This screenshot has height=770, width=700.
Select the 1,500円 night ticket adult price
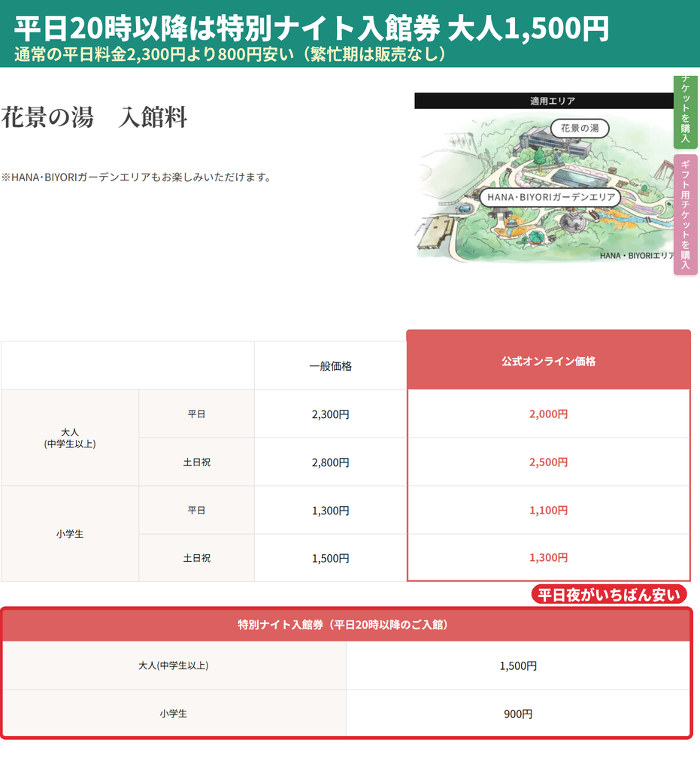tap(518, 666)
